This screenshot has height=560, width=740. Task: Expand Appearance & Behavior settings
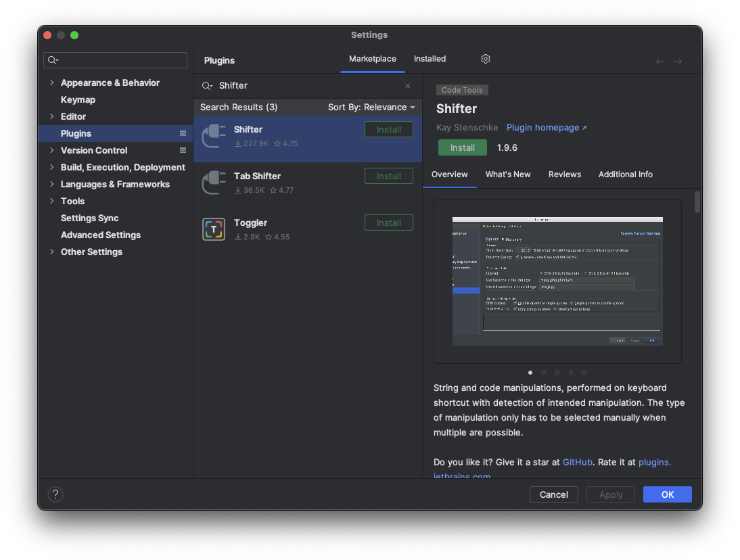pyautogui.click(x=52, y=83)
